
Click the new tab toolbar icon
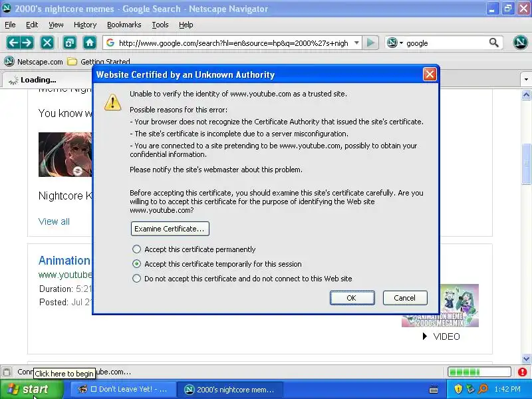point(70,43)
